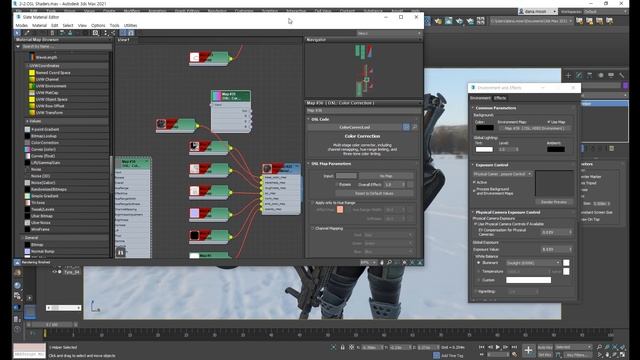Toggle the Use Map checkbox in Environment
Image resolution: width=640 pixels, height=360 pixels.
pyautogui.click(x=549, y=122)
